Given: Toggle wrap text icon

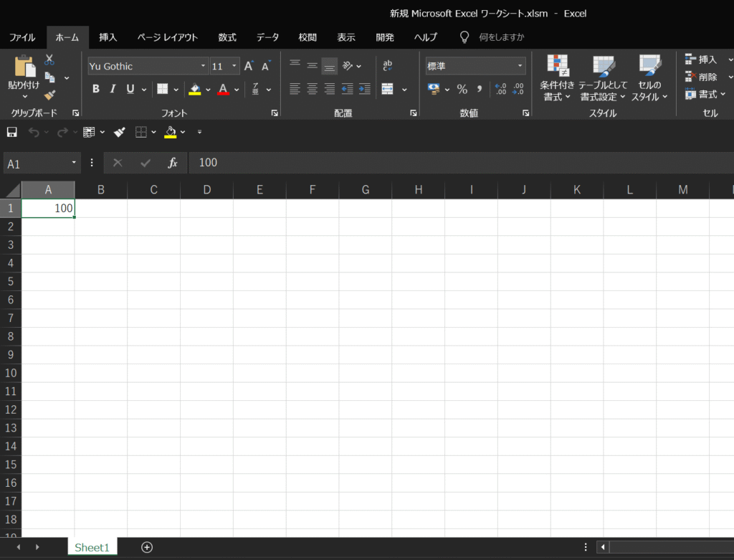Looking at the screenshot, I should [388, 65].
